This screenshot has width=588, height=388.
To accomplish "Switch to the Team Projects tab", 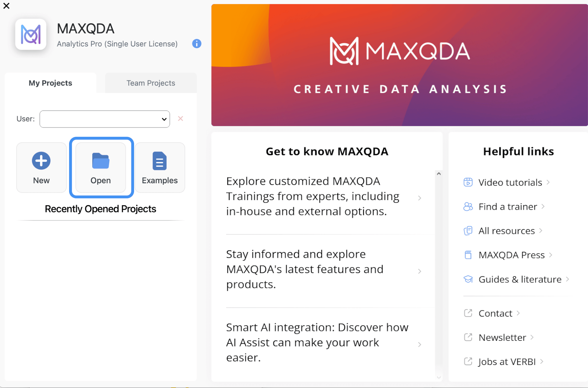I will click(x=151, y=83).
